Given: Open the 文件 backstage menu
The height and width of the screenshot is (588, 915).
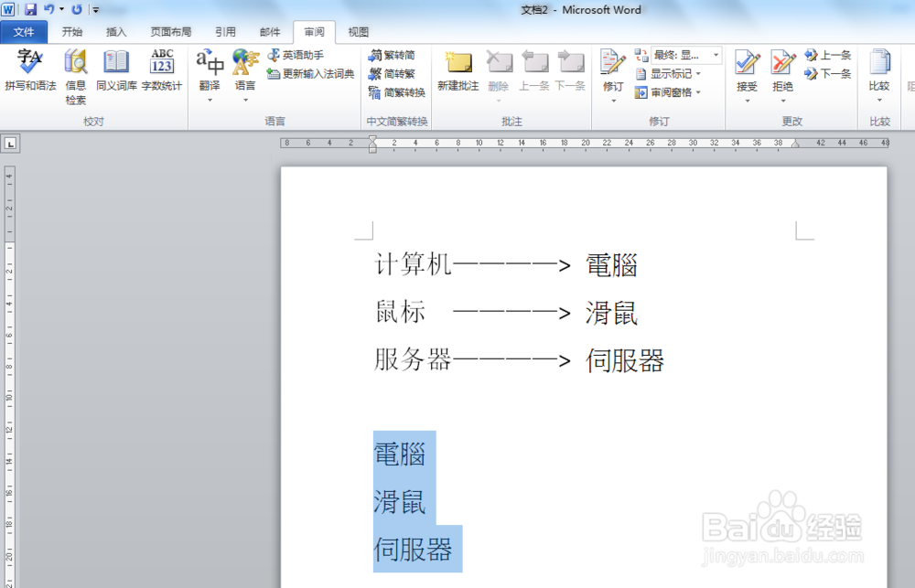Looking at the screenshot, I should click(x=26, y=31).
